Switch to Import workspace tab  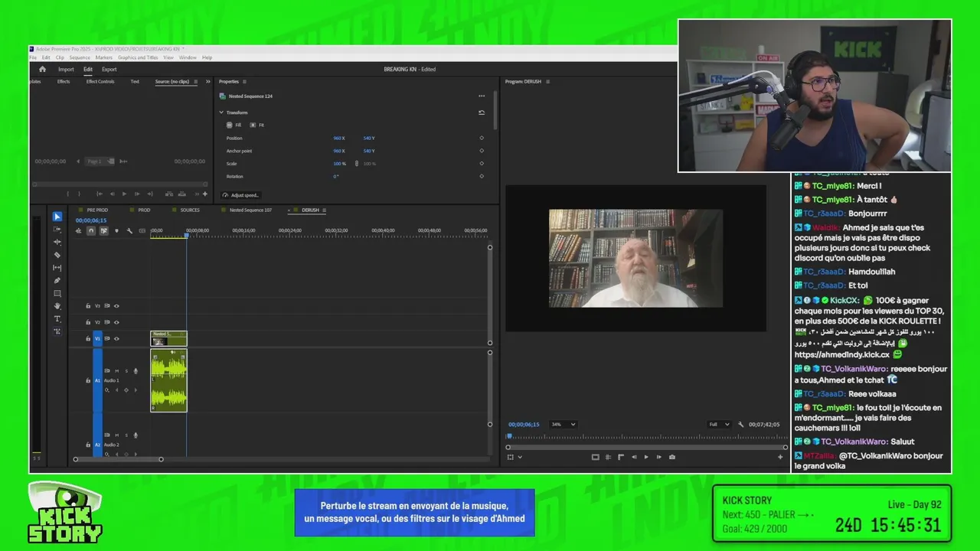pos(66,69)
